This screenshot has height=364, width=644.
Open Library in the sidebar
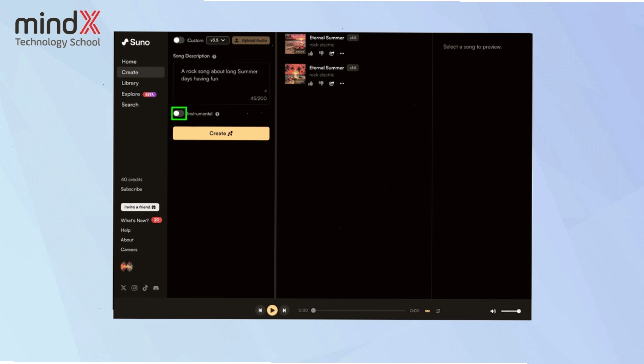click(130, 83)
